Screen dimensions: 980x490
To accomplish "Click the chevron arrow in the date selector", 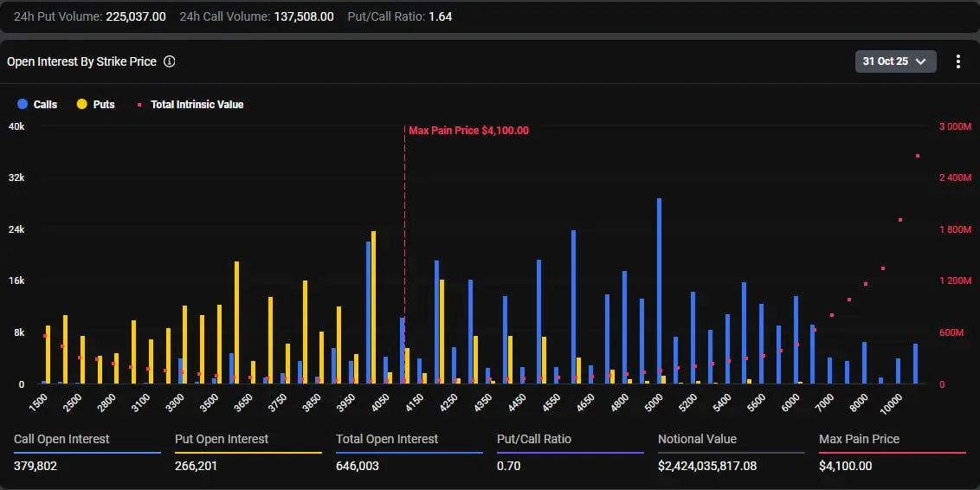I will tap(920, 61).
